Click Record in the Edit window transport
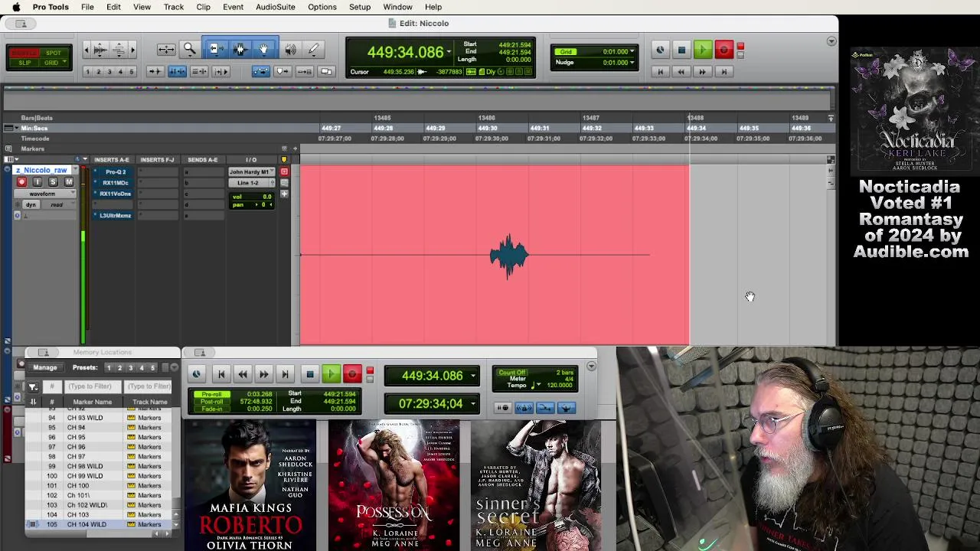The height and width of the screenshot is (551, 980). click(724, 51)
